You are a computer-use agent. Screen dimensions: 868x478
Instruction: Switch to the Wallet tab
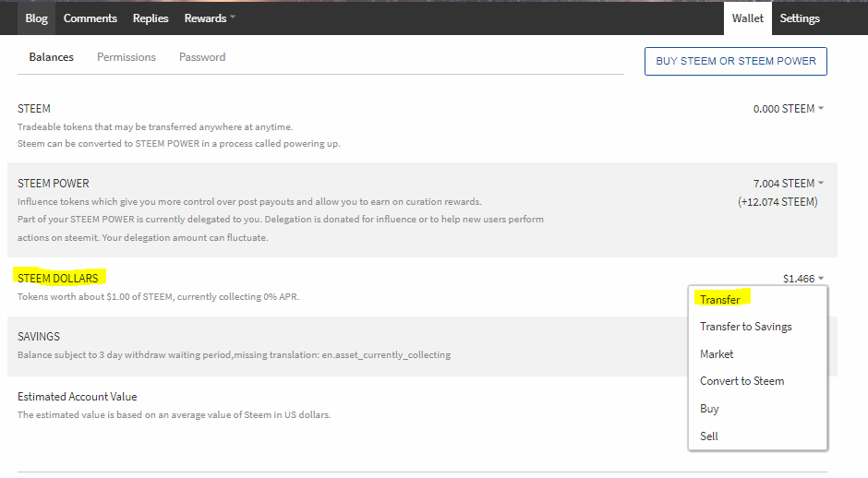[x=748, y=18]
